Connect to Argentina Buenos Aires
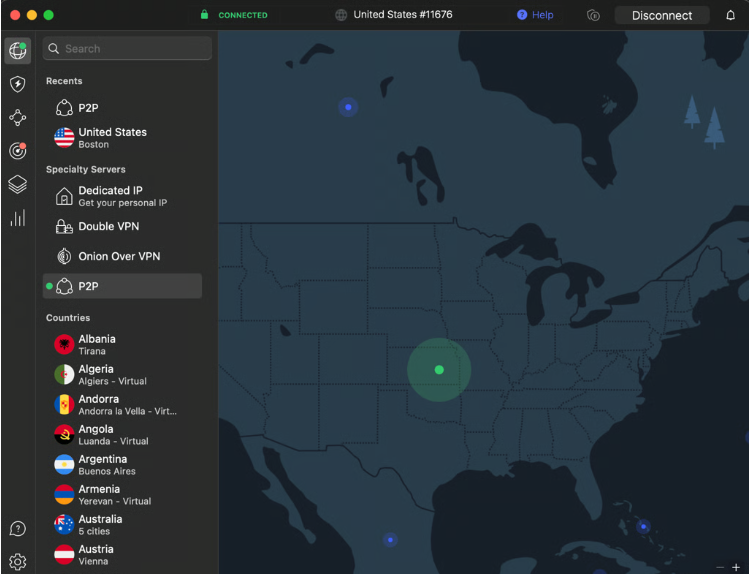 (x=122, y=465)
